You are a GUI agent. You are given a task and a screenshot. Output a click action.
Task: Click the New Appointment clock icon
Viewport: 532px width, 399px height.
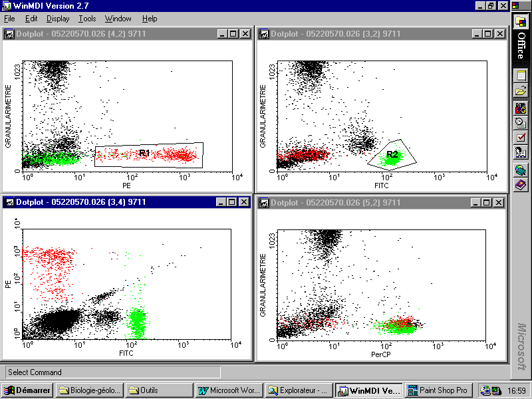pyautogui.click(x=521, y=122)
